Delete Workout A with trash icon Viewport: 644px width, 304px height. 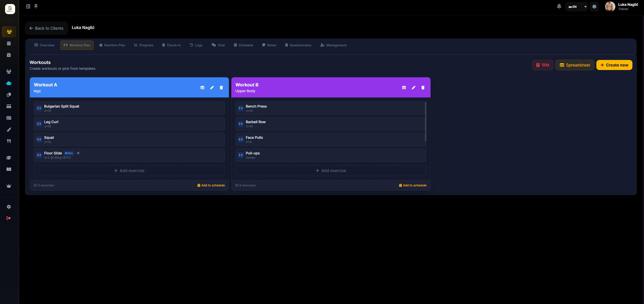click(221, 88)
